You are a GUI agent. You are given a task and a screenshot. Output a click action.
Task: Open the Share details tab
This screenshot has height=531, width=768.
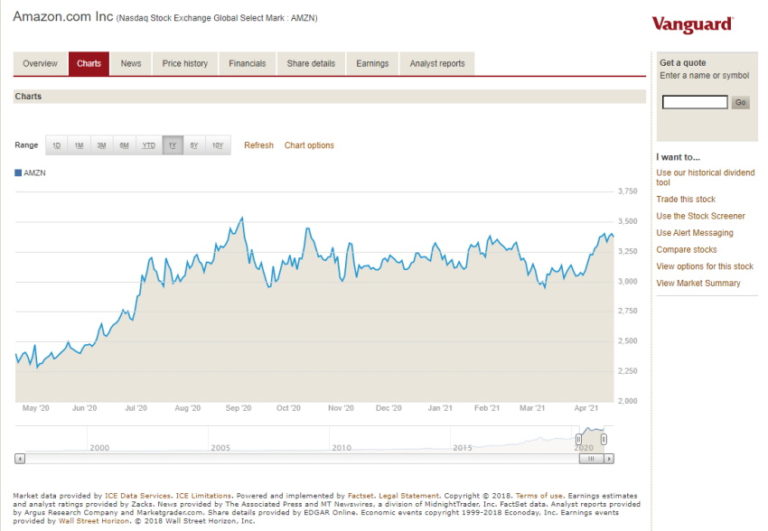point(311,64)
